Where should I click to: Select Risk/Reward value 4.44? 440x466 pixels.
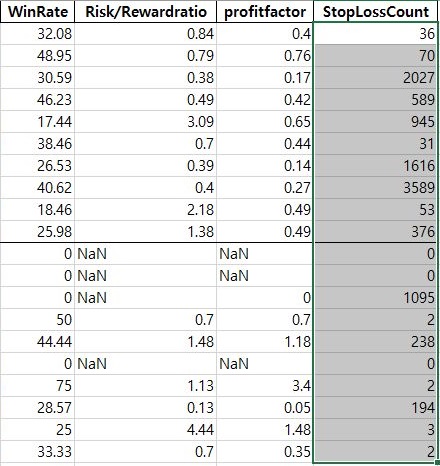point(146,430)
